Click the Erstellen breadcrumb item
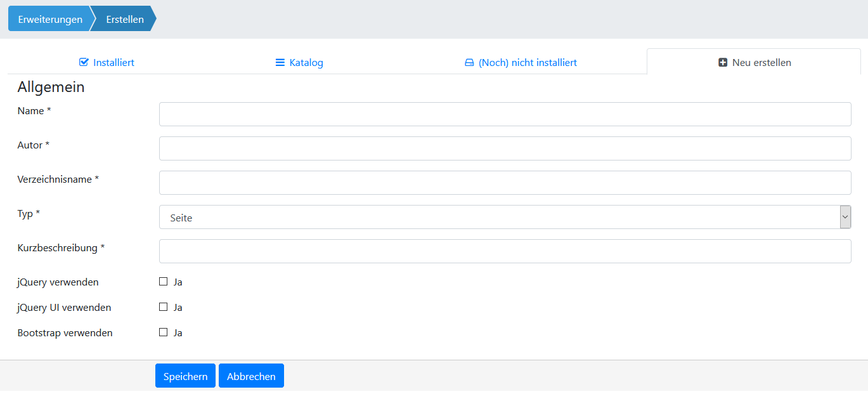The image size is (868, 413). pos(125,19)
